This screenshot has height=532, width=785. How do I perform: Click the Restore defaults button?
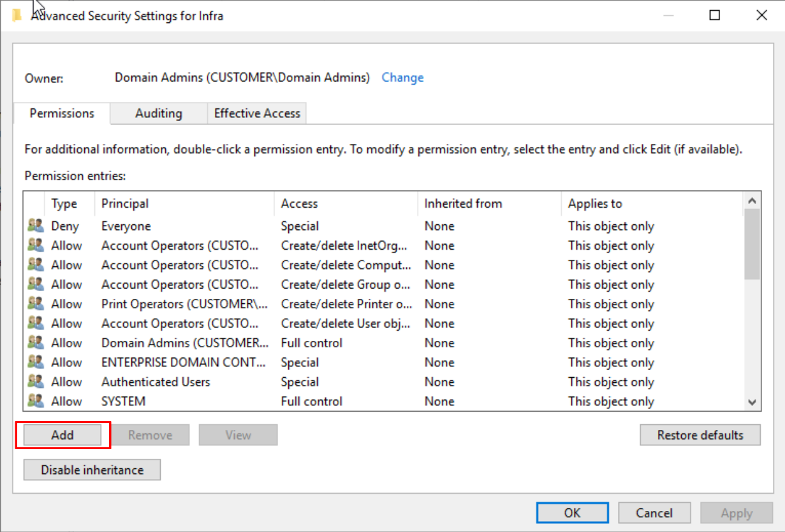pyautogui.click(x=700, y=435)
